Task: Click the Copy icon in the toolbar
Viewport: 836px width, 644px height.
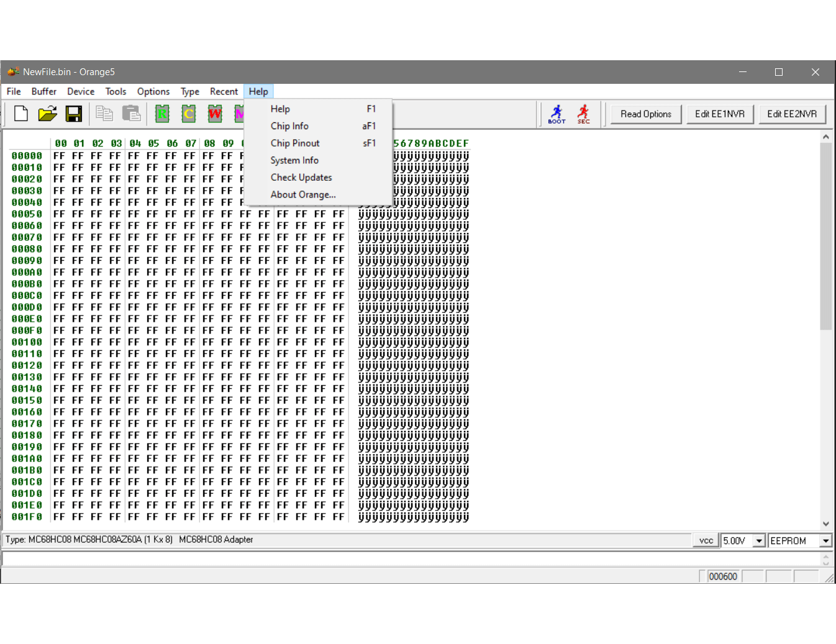Action: [104, 114]
